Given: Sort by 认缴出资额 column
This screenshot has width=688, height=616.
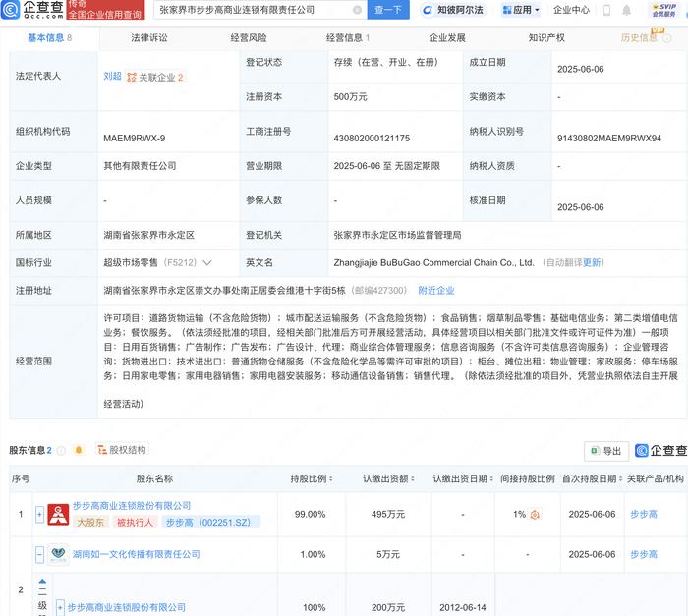Looking at the screenshot, I should click(x=412, y=479).
